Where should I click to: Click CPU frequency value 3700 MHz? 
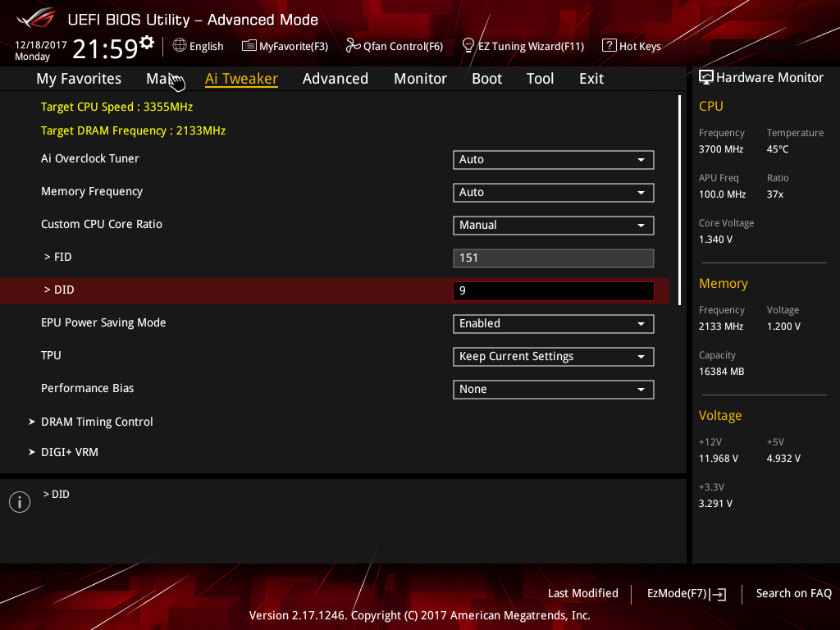click(721, 149)
